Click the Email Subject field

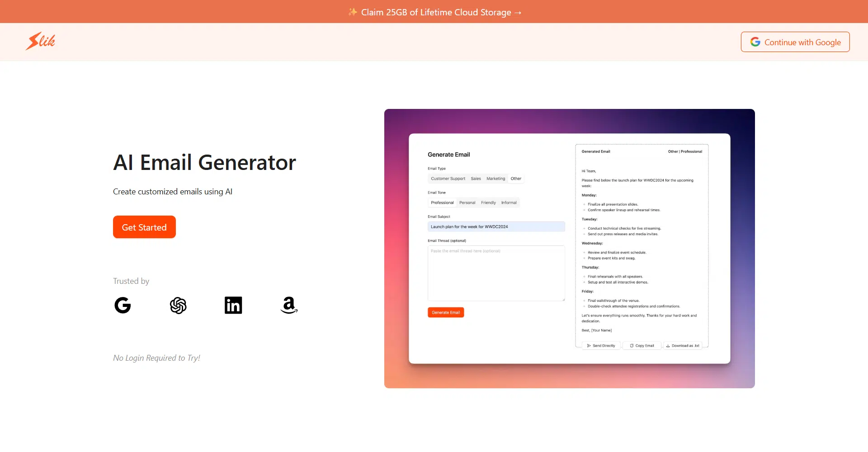[496, 227]
